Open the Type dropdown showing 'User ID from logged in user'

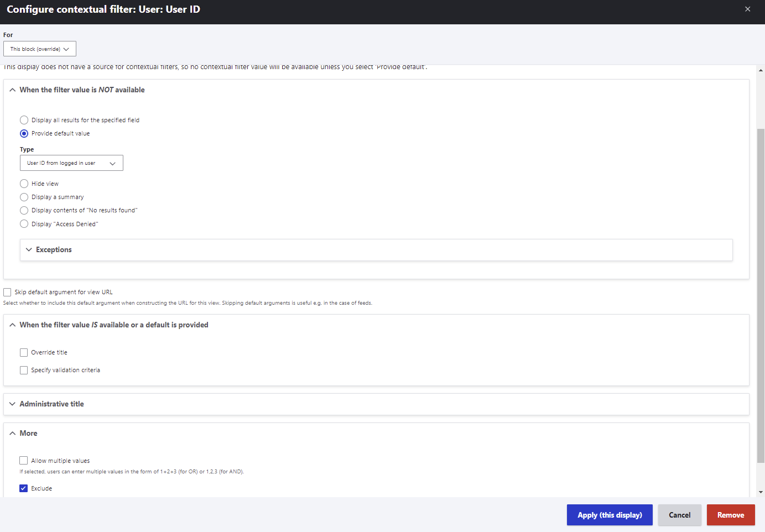71,163
